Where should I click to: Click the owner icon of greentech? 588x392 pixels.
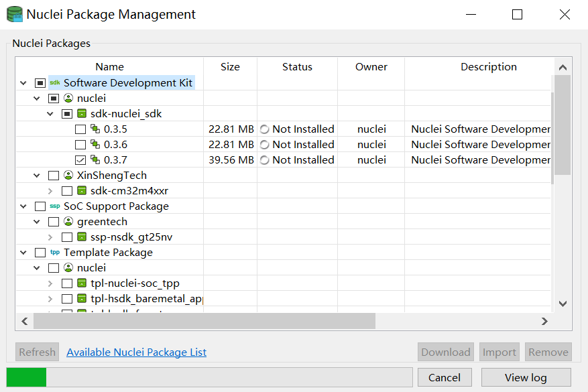68,222
